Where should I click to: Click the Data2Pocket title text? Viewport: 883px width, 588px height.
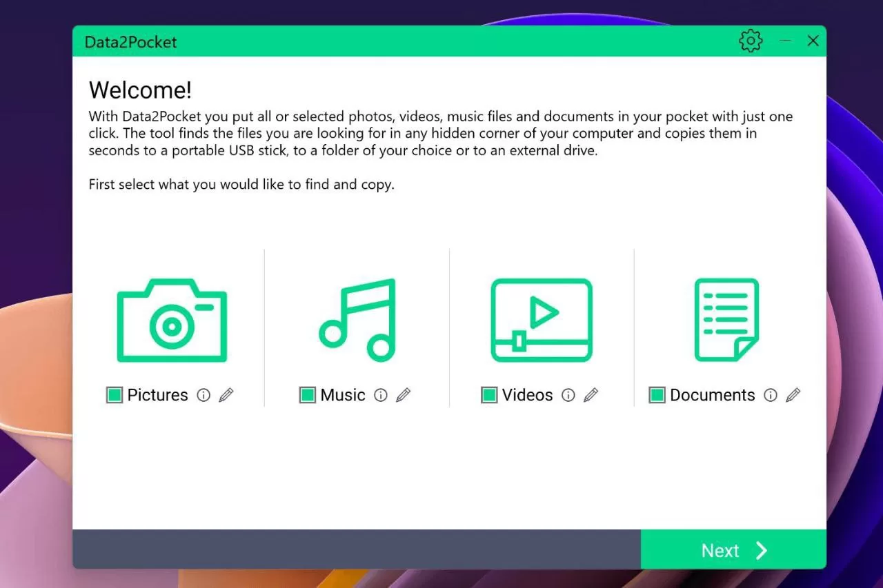pos(130,42)
